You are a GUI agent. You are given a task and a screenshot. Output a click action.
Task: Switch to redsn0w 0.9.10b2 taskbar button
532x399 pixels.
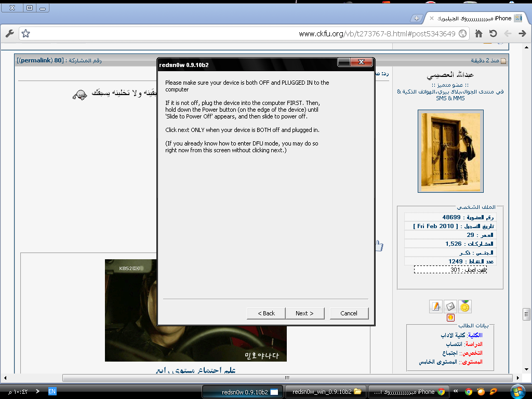243,392
